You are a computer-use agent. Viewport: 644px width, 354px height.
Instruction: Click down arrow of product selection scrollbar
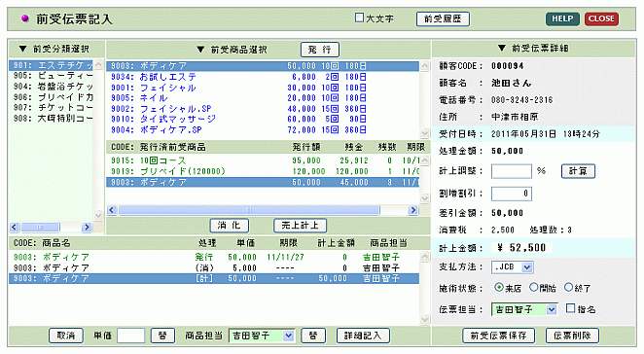[425, 133]
